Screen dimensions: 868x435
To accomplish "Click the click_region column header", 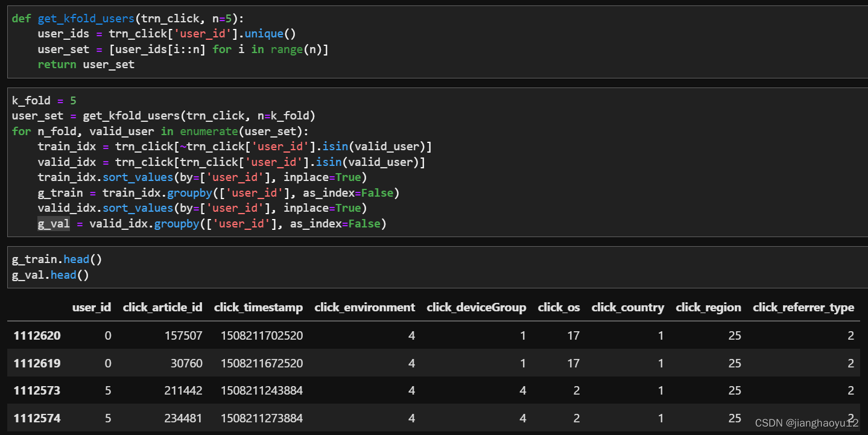I will click(708, 308).
